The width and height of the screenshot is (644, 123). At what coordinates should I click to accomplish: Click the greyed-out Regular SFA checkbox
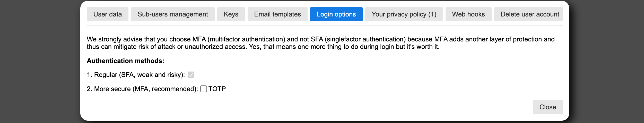tap(191, 75)
